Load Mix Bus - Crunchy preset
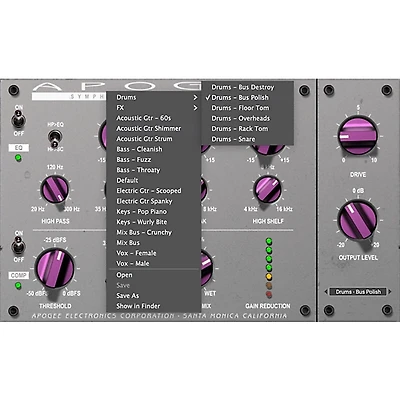 (x=154, y=232)
